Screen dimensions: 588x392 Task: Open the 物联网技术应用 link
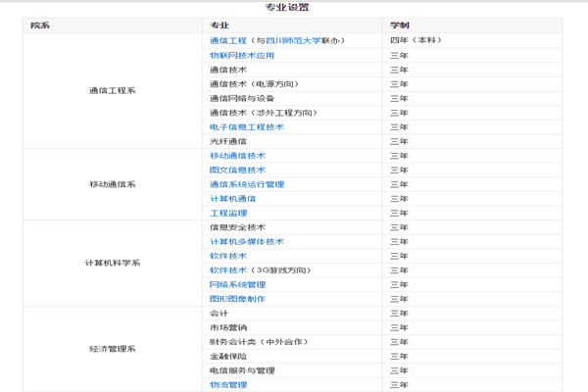pos(241,56)
